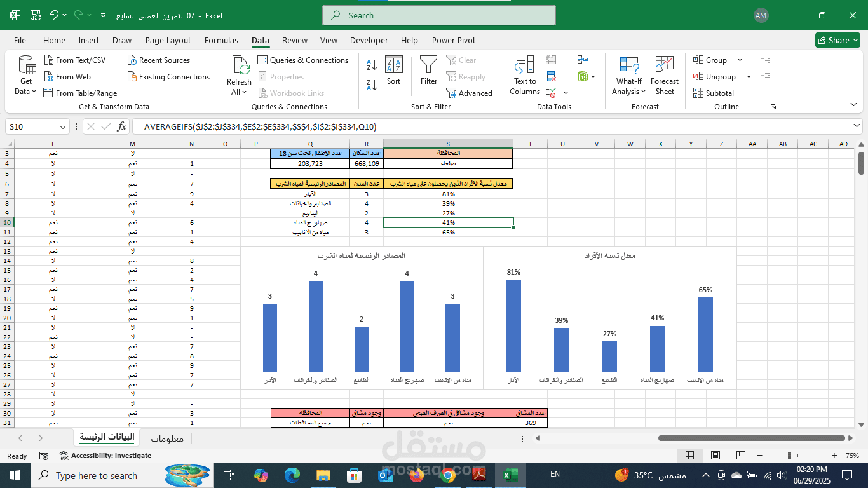Click the zoom slider handle

click(x=789, y=456)
